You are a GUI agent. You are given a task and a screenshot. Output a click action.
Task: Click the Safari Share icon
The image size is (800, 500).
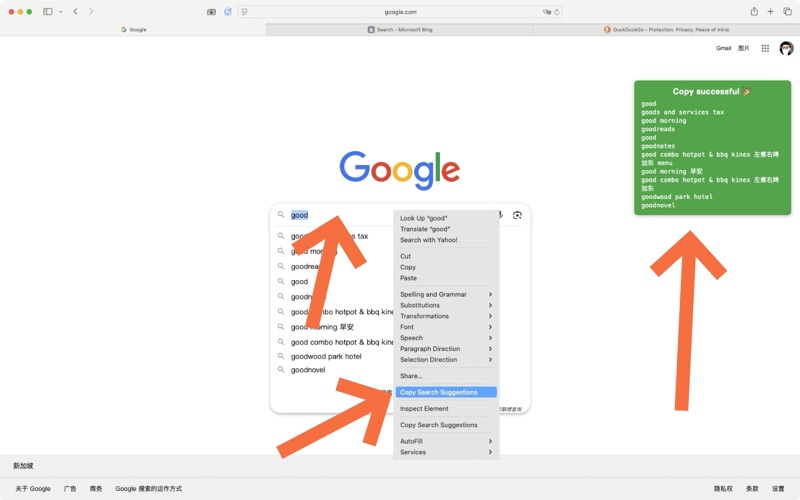coord(754,12)
